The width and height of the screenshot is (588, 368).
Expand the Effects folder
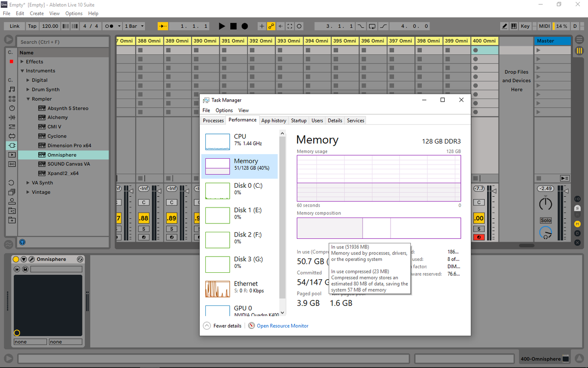click(x=23, y=62)
